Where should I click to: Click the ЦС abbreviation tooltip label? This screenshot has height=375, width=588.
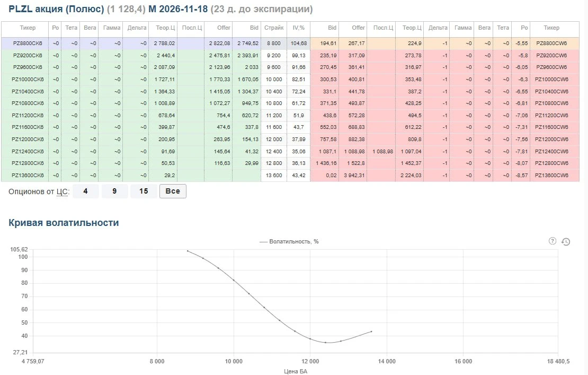[x=62, y=191]
